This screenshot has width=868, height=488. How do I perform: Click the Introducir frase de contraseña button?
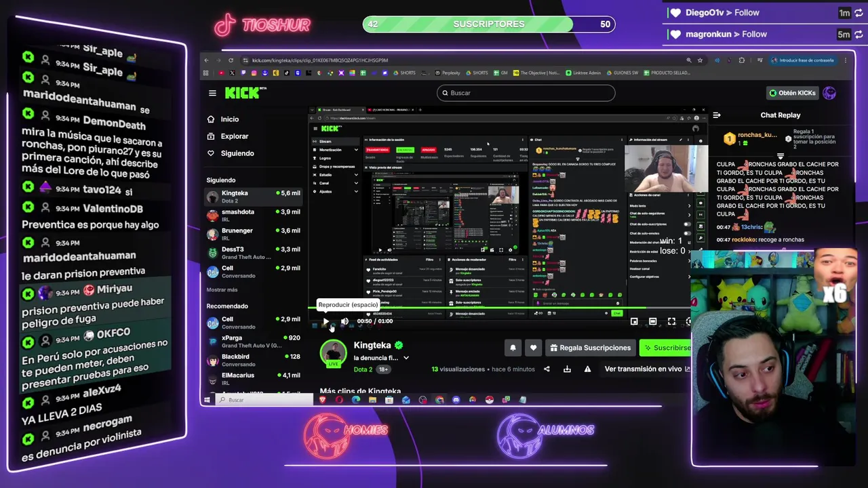coord(803,60)
